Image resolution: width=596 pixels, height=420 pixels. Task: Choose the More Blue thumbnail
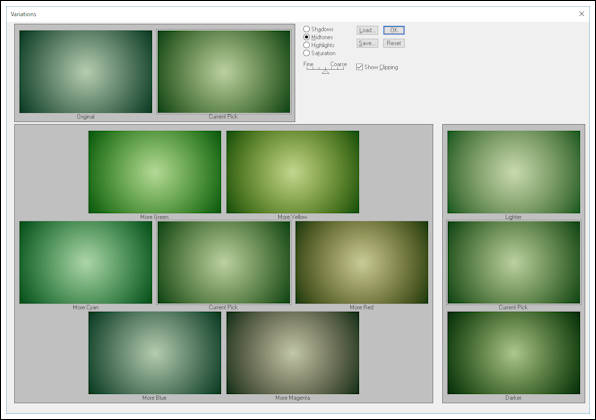pos(154,353)
